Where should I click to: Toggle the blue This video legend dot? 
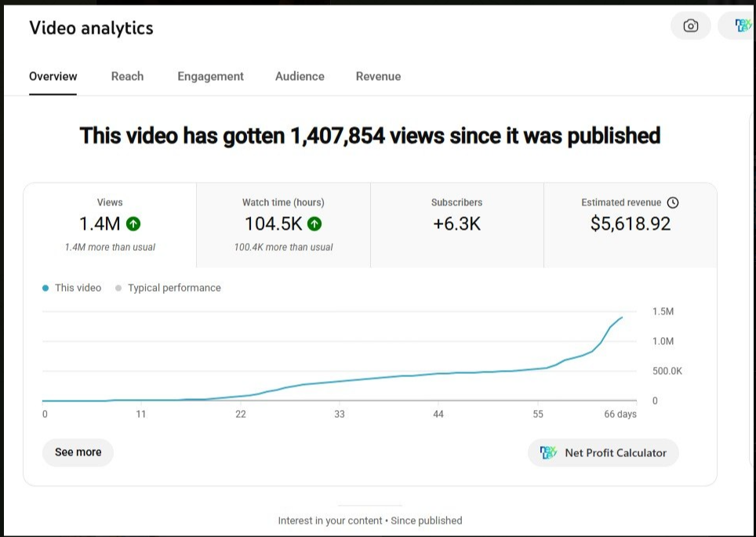pos(45,288)
